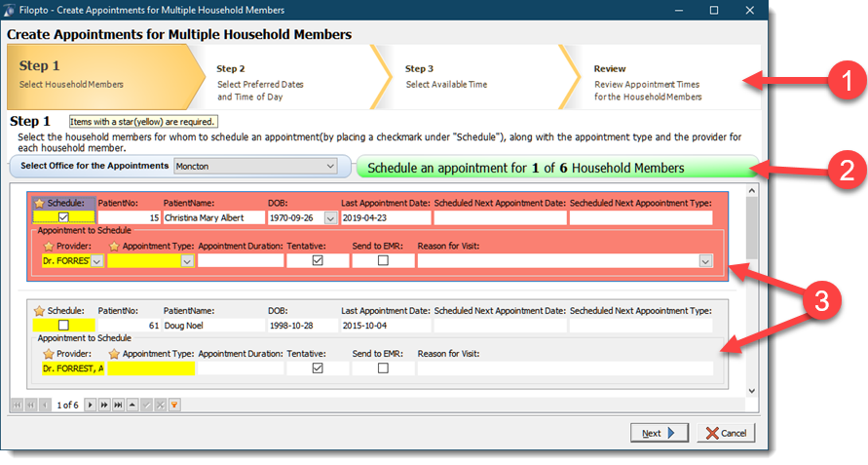
Task: Click the orange filter icon in navigator
Action: (x=173, y=405)
